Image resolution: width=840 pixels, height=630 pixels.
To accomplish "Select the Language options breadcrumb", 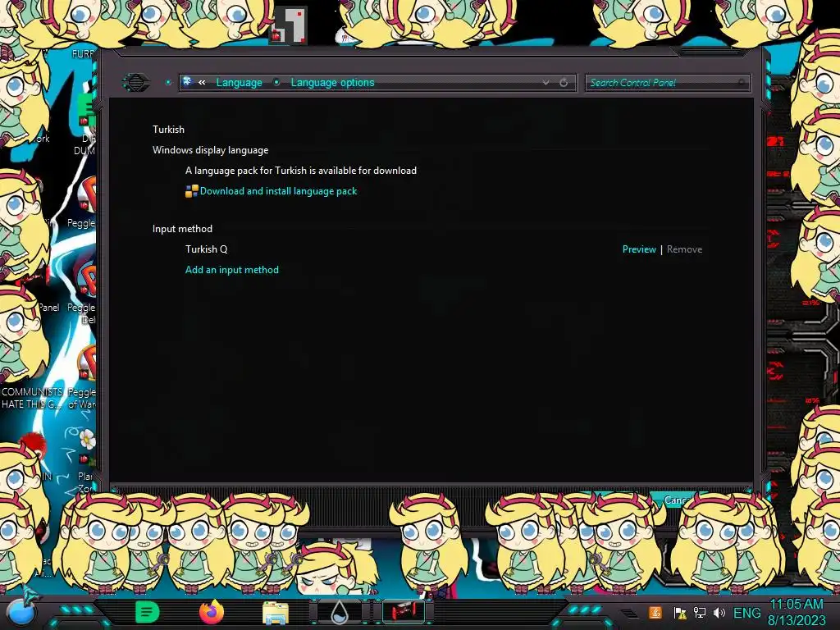I will point(332,83).
